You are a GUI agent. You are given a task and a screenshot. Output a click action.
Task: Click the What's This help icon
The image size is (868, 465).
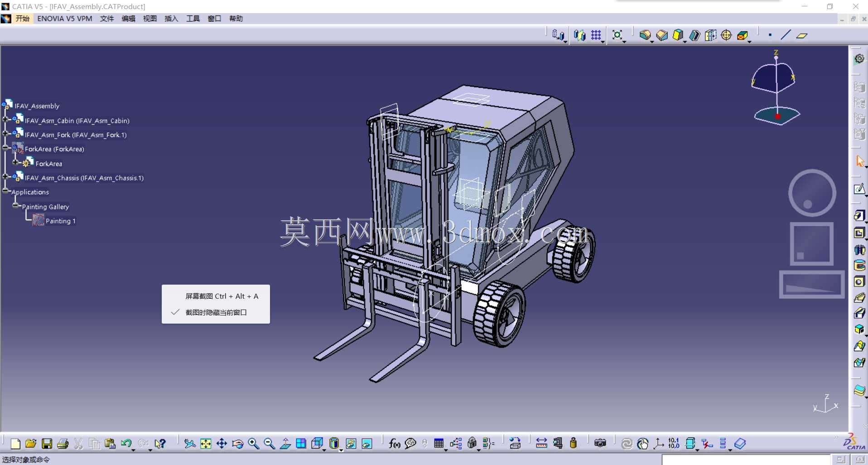160,444
